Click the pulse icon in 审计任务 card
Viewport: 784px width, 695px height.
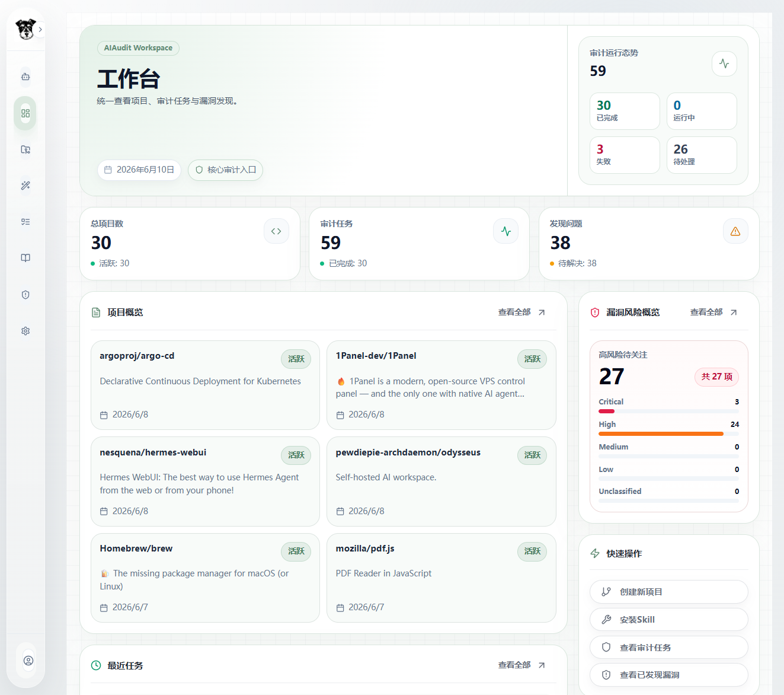[x=506, y=231]
